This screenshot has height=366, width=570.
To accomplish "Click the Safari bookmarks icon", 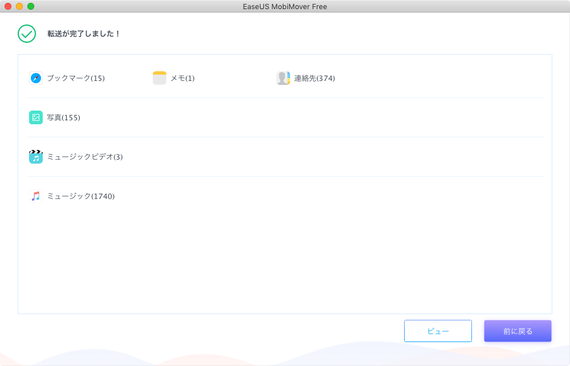I will [36, 78].
